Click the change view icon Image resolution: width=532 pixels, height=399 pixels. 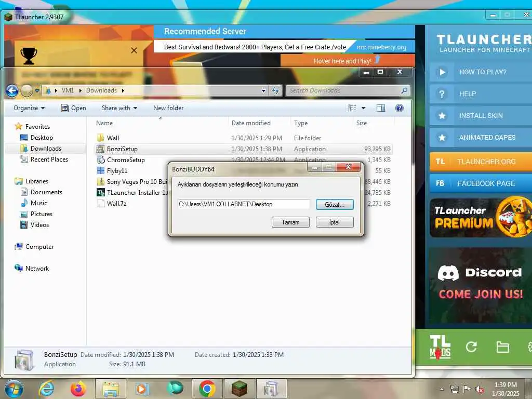pos(352,108)
